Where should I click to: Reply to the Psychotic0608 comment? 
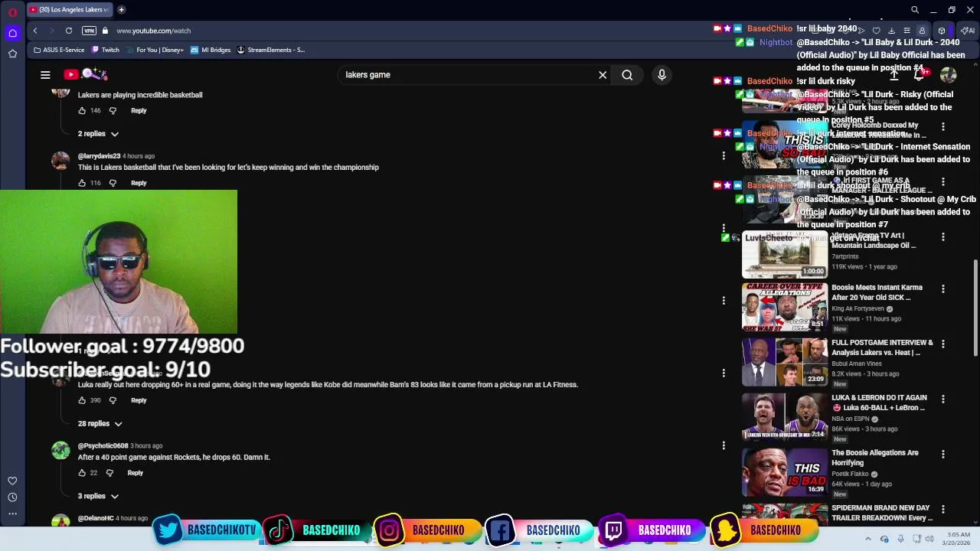click(x=135, y=473)
